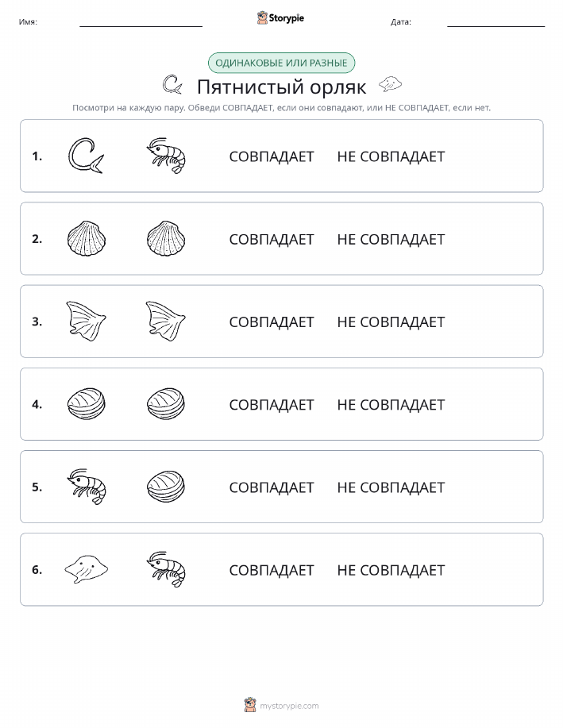The width and height of the screenshot is (563, 728).
Task: Choose НЕ СОВПАДАЕТ for row 5
Action: pos(391,487)
